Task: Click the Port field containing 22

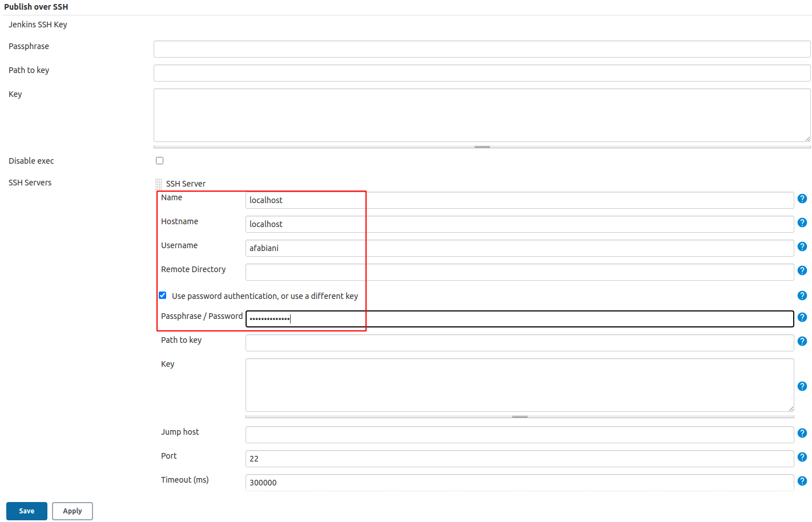Action: [519, 459]
